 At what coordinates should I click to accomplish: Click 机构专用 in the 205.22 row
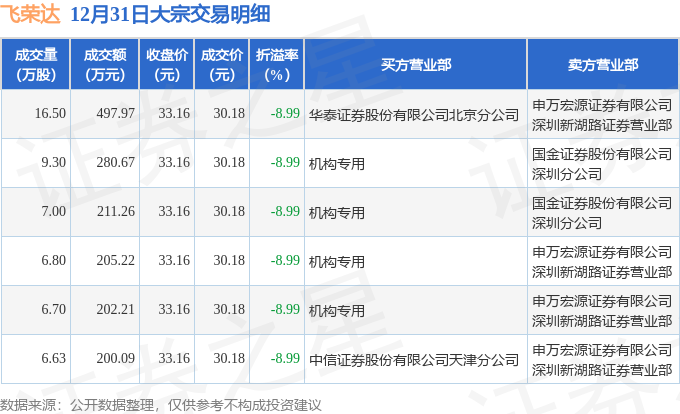click(x=337, y=262)
